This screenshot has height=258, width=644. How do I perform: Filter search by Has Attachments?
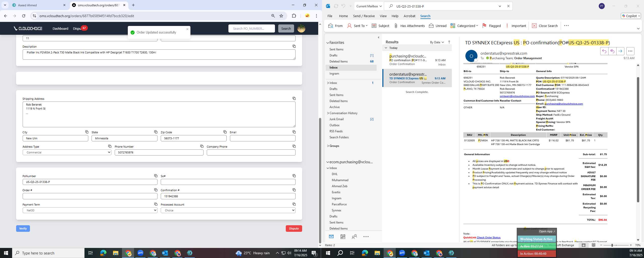coord(409,26)
